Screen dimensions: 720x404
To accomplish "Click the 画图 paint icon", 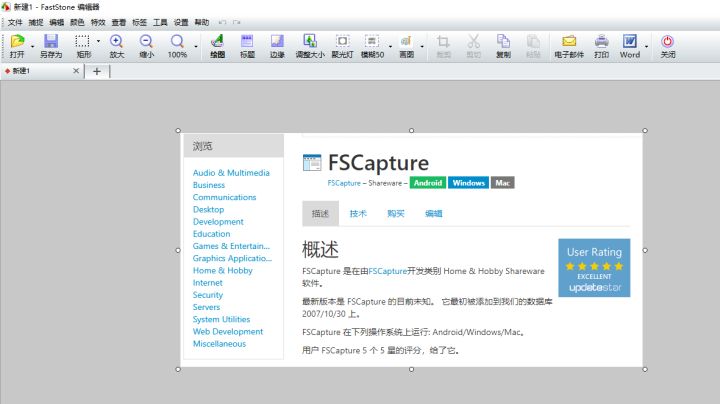I will point(406,41).
